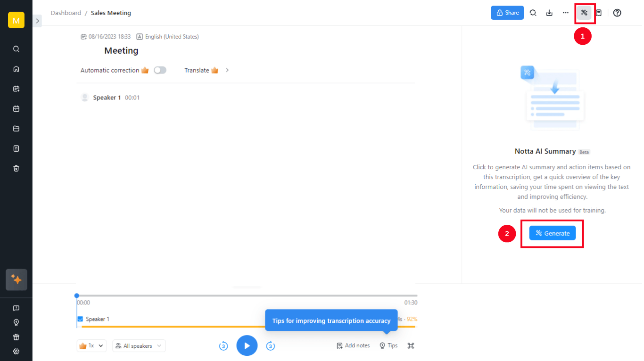
Task: Go to Dashboard in breadcrumb
Action: 66,13
